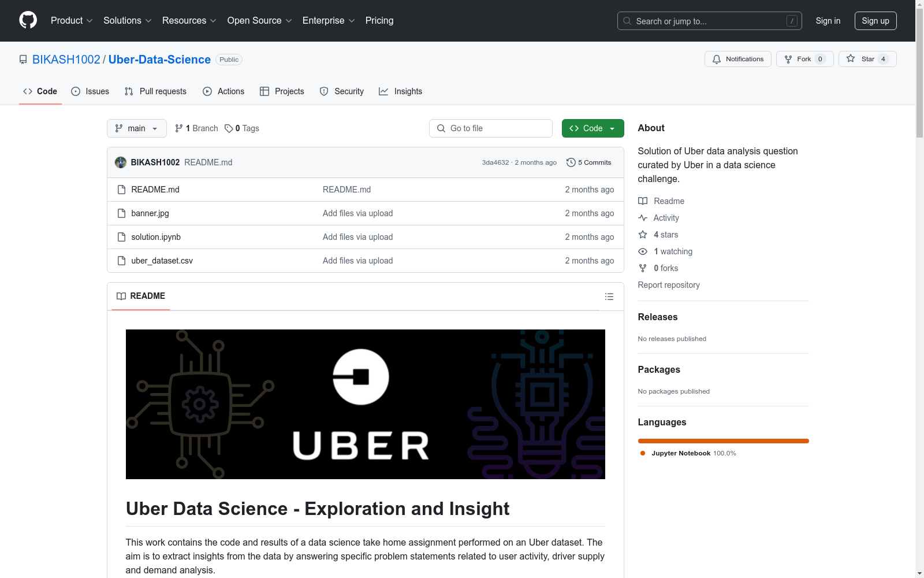Expand the Solutions menu
The height and width of the screenshot is (578, 924).
pyautogui.click(x=128, y=21)
